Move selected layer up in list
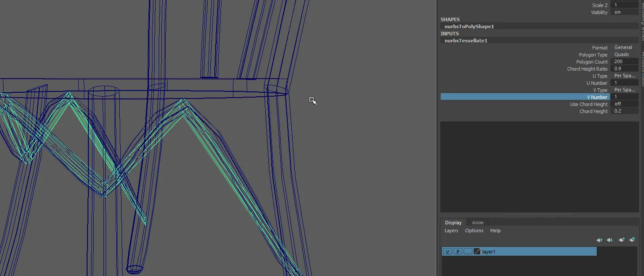 (599, 240)
